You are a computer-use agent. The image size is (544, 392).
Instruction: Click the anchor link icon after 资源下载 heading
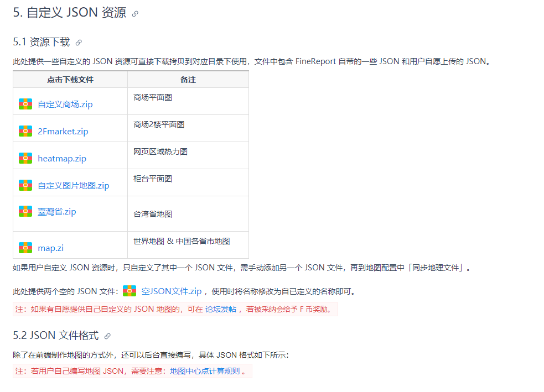79,43
